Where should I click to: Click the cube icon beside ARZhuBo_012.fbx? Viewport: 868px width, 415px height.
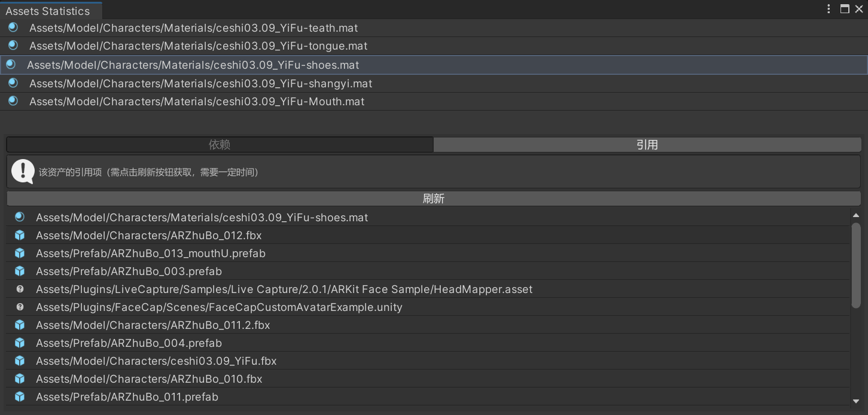pos(20,236)
